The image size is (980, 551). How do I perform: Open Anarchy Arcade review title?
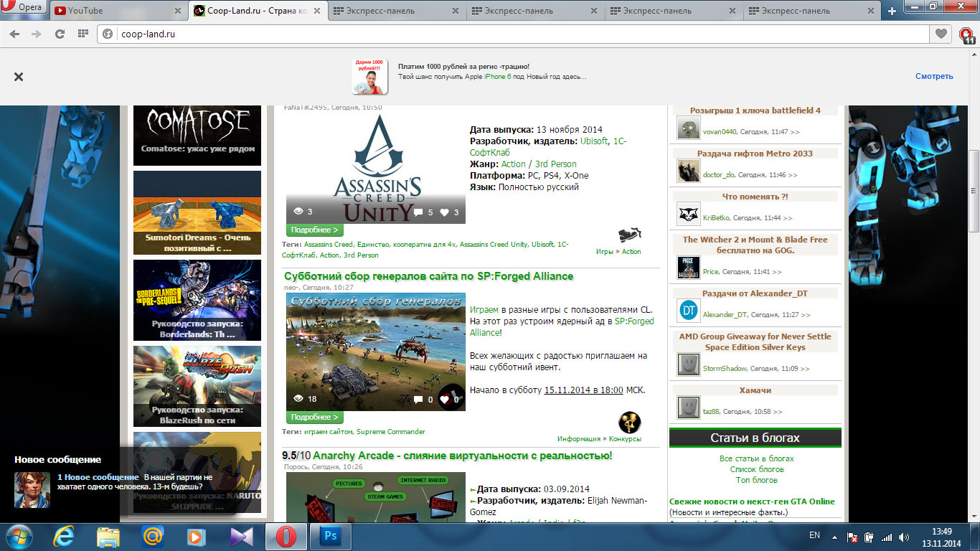(x=463, y=456)
